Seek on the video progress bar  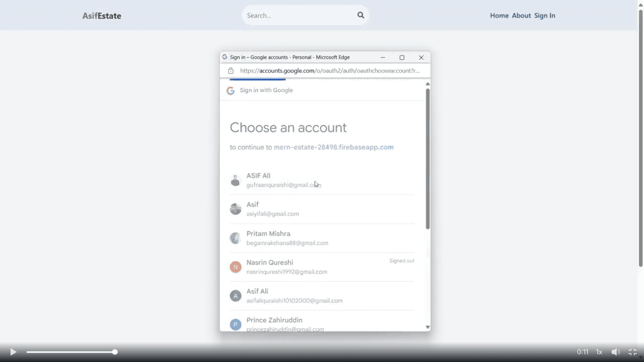tap(71, 352)
